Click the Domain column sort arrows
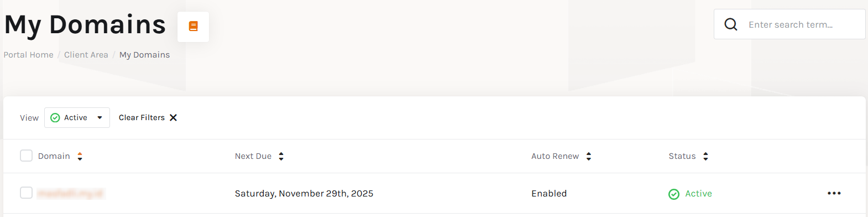The image size is (868, 217). 80,156
